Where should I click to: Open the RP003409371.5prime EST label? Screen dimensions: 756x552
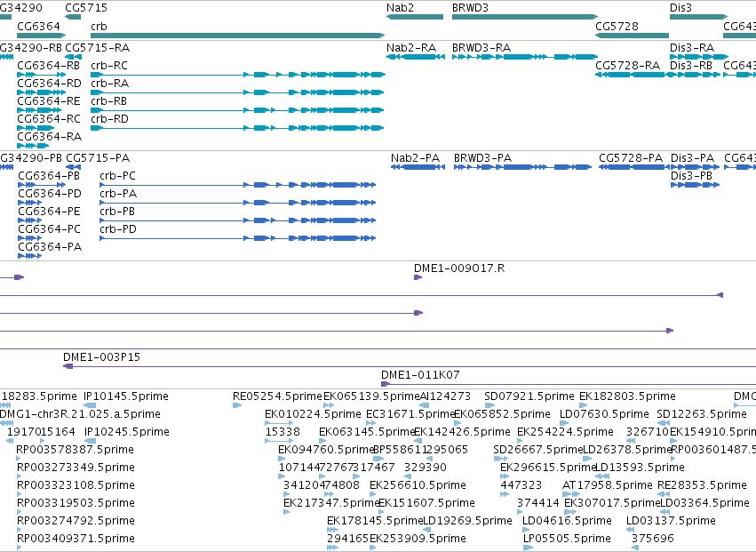click(76, 539)
